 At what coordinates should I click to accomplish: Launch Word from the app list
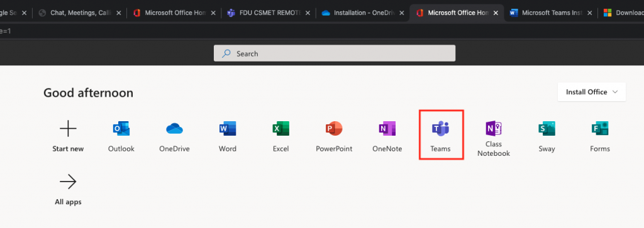228,136
